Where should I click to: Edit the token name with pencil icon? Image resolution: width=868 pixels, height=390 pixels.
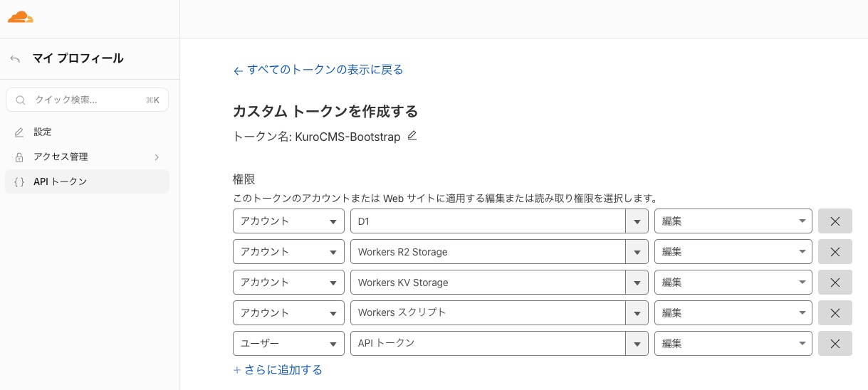[412, 135]
